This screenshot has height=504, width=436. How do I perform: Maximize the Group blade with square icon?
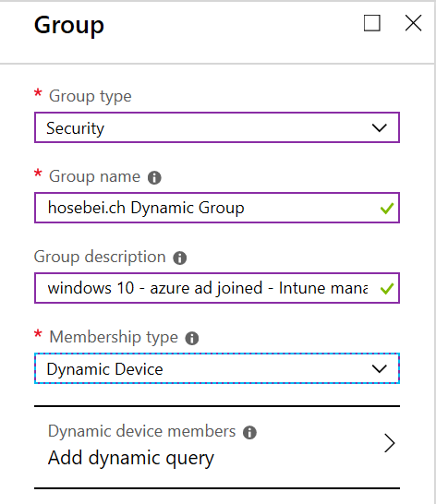(372, 23)
